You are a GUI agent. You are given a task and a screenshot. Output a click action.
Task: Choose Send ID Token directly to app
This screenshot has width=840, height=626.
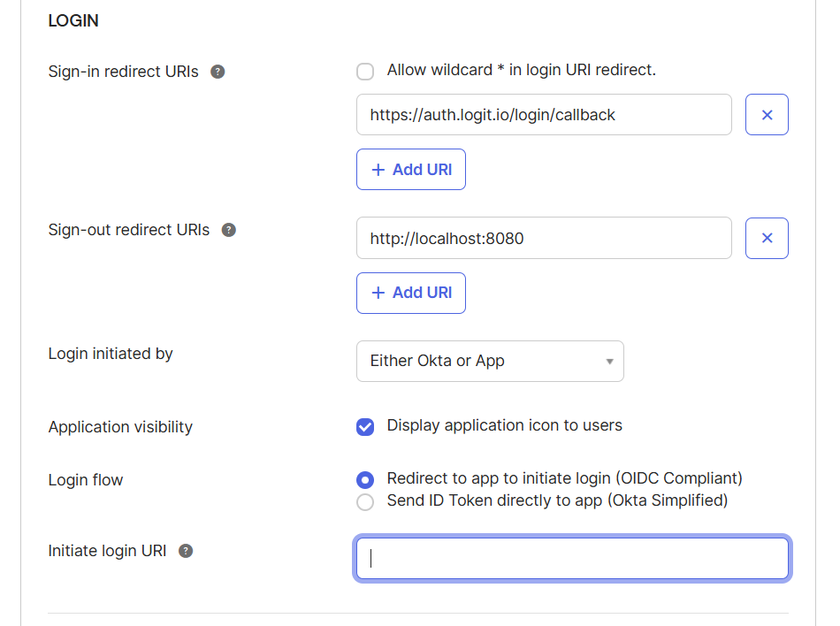coord(365,501)
